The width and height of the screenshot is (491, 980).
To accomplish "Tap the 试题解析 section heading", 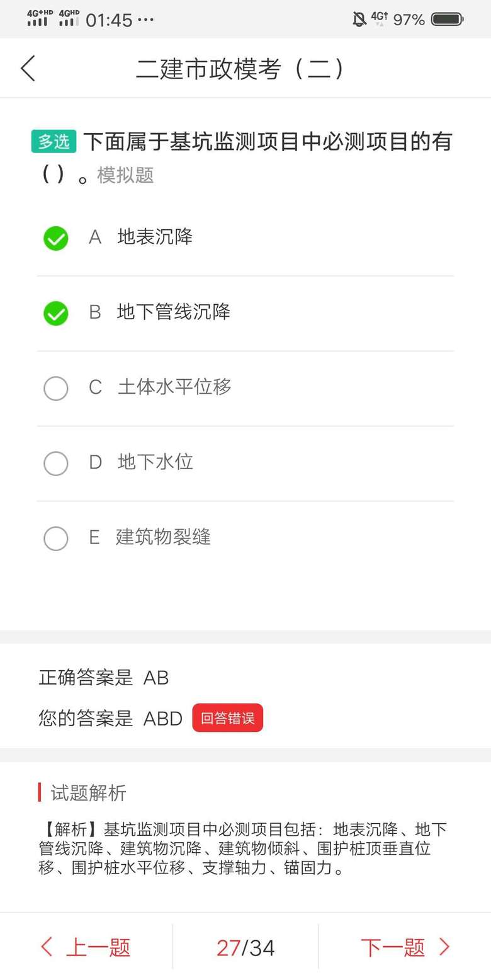I will click(x=88, y=793).
